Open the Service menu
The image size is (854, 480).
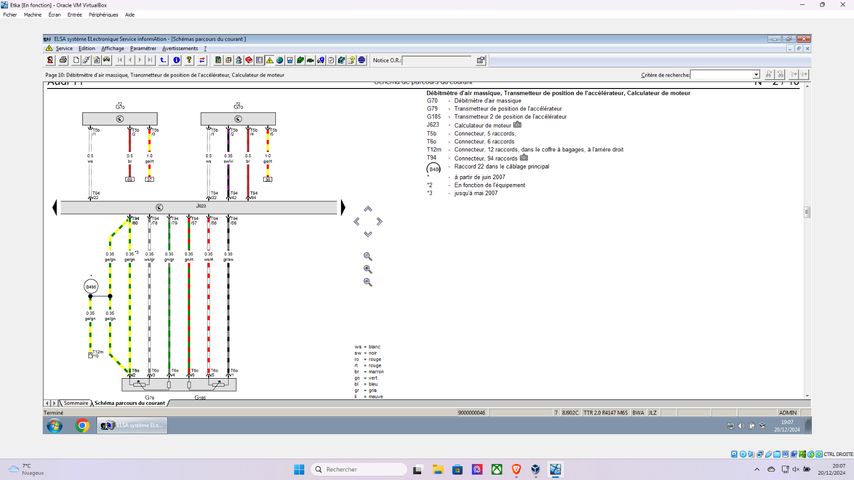click(x=64, y=48)
